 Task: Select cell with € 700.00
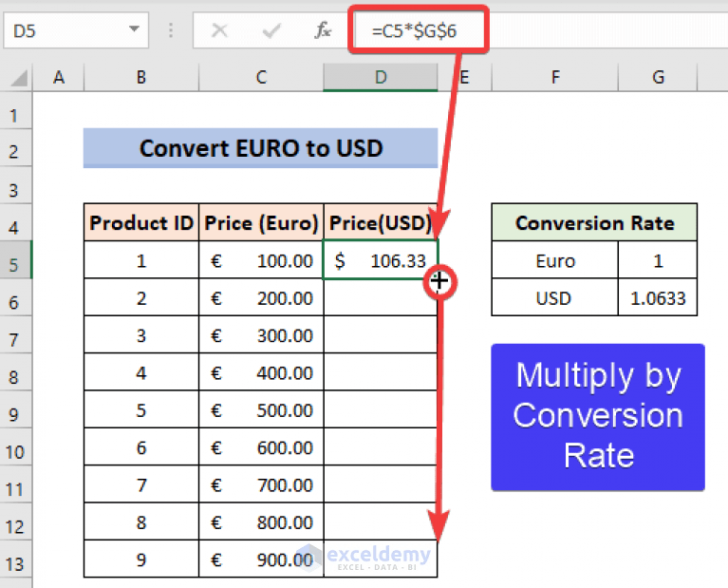261,484
